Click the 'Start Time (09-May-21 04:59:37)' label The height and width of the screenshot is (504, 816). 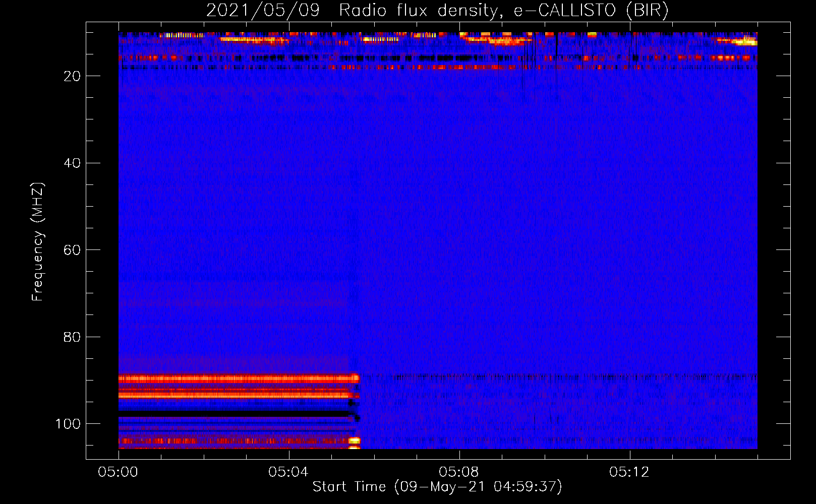coord(437,487)
